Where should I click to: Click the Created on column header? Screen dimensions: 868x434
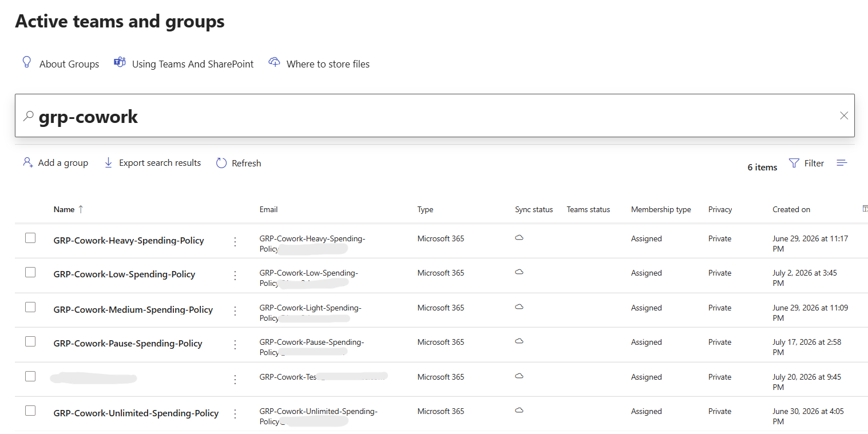point(791,209)
